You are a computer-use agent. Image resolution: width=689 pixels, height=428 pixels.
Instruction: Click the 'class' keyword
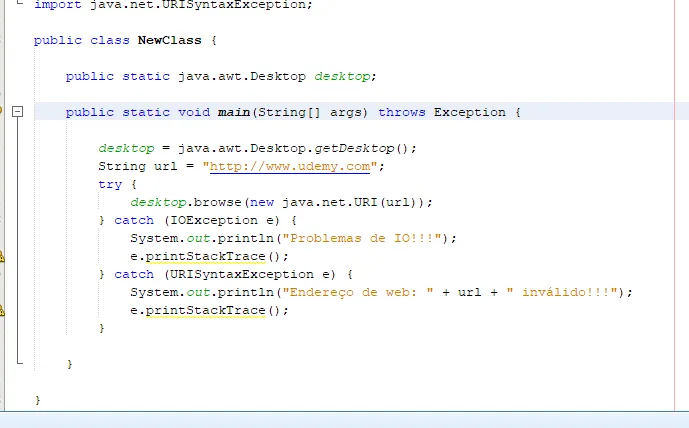pos(110,40)
